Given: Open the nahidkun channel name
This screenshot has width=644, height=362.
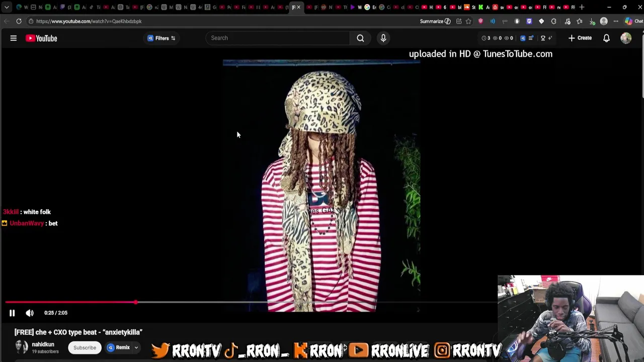Looking at the screenshot, I should (x=43, y=344).
